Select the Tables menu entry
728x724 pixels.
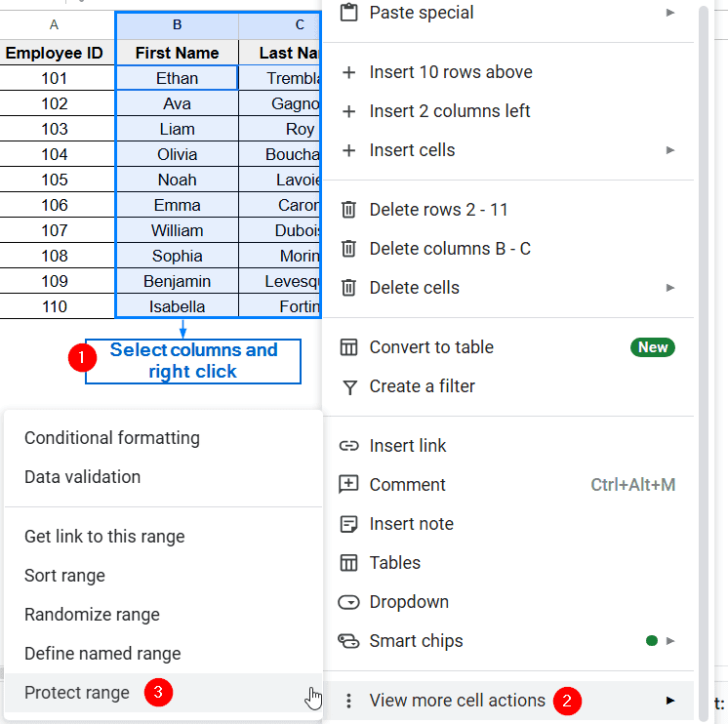[507, 563]
